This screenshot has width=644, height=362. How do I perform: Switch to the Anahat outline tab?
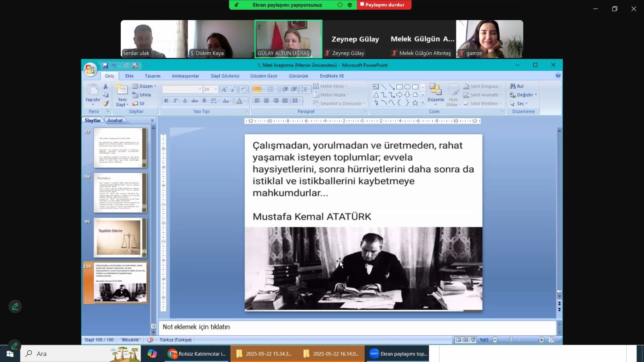(x=115, y=120)
